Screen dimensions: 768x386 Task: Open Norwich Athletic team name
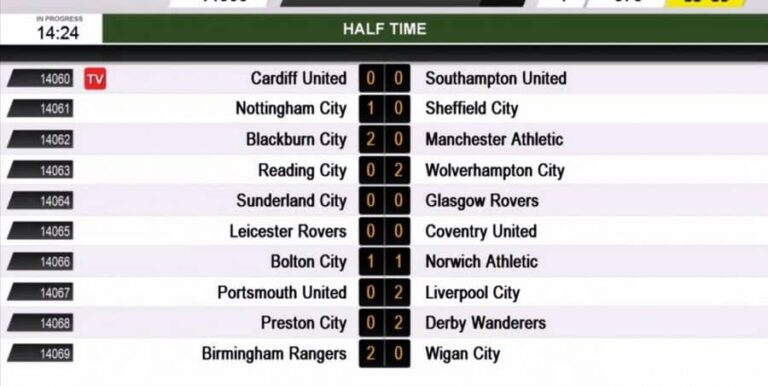[x=481, y=262]
